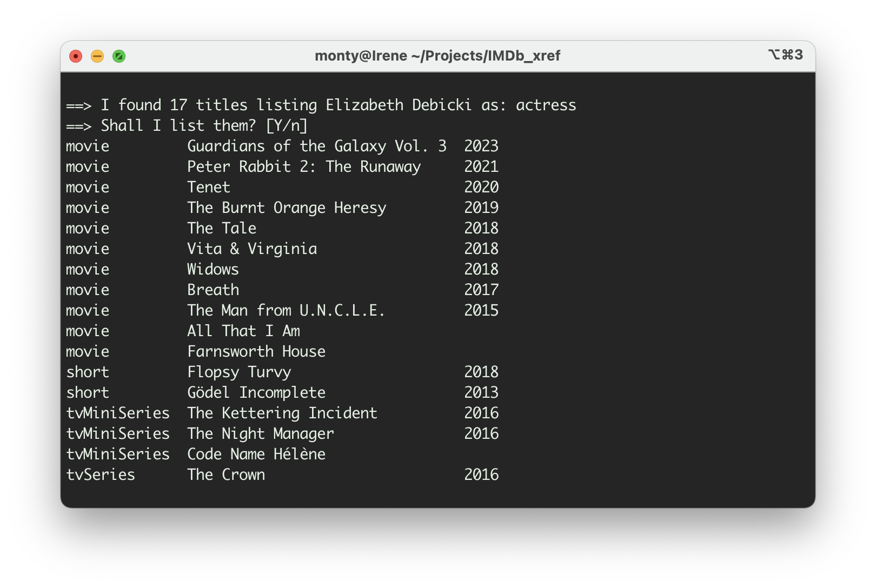Select the Peter Rabbit 2: The Runaway line
The image size is (876, 588).
click(304, 166)
